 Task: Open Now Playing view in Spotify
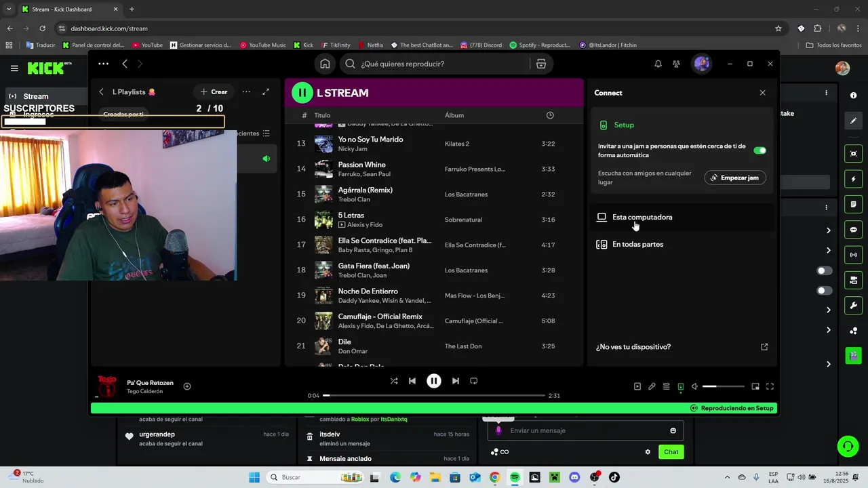coord(637,386)
